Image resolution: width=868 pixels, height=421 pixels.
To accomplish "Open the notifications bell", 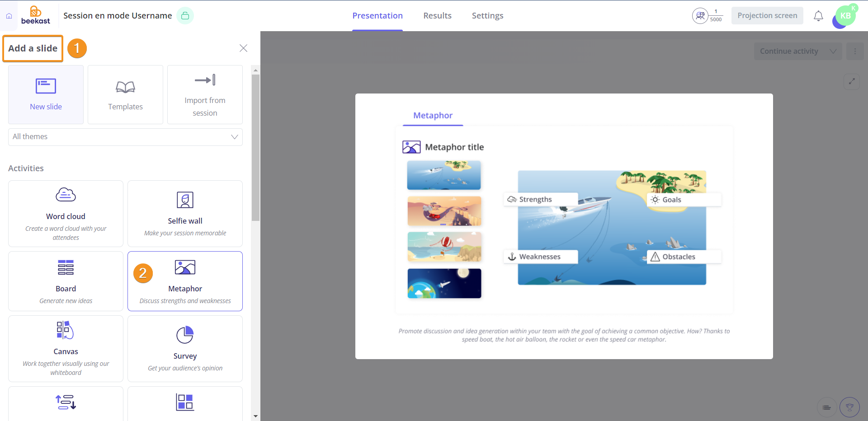I will (818, 16).
